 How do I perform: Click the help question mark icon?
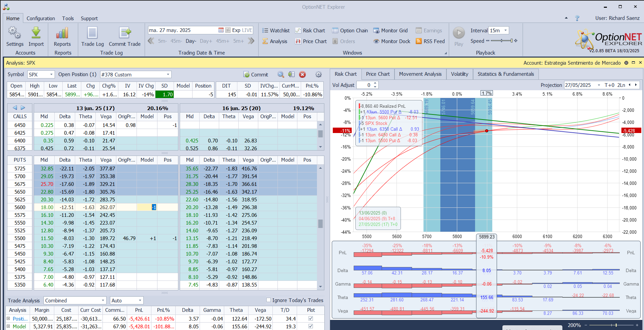click(x=577, y=18)
